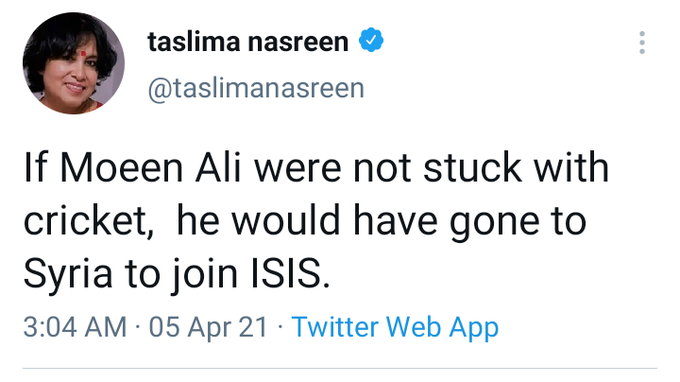The height and width of the screenshot is (382, 680).
Task: Open the @taslimanasreen handle link
Action: [256, 88]
